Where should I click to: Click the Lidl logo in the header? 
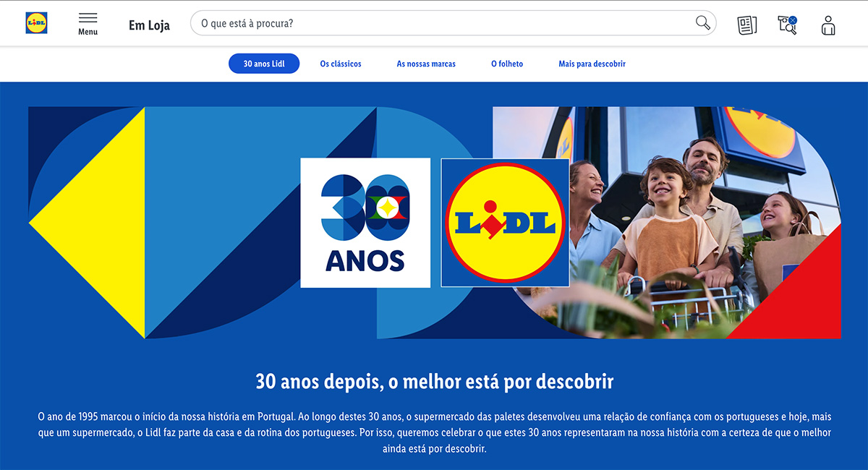coord(36,23)
